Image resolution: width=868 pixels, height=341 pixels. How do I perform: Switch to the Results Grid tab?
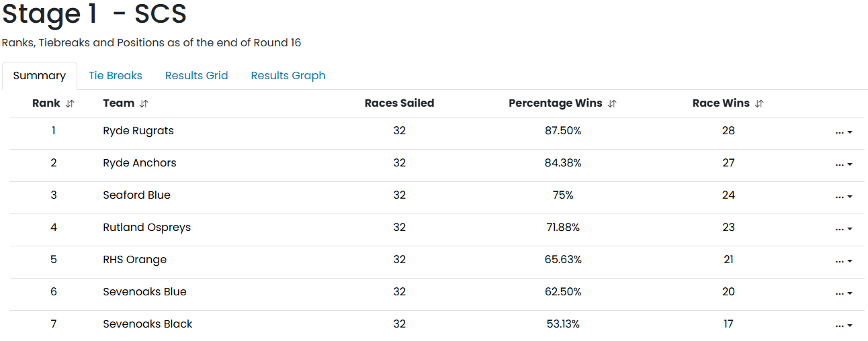[197, 76]
